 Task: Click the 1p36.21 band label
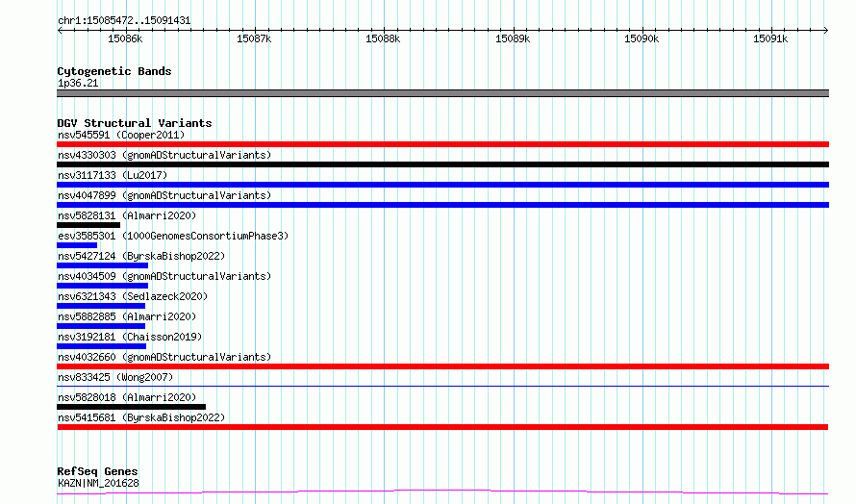78,83
